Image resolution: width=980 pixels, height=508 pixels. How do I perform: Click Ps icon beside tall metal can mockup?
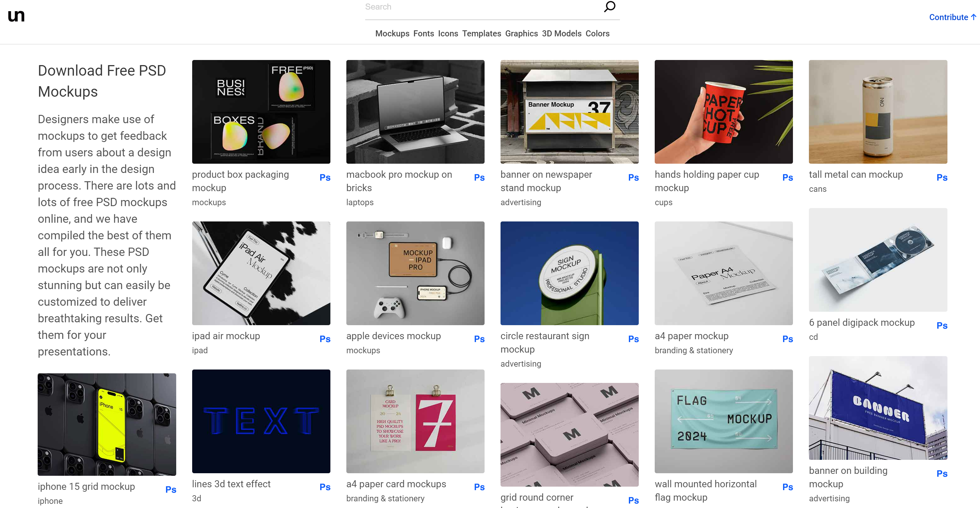pos(942,177)
